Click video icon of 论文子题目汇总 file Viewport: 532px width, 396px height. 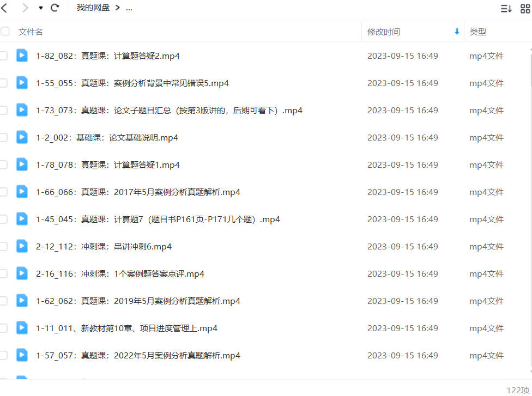[x=22, y=110]
